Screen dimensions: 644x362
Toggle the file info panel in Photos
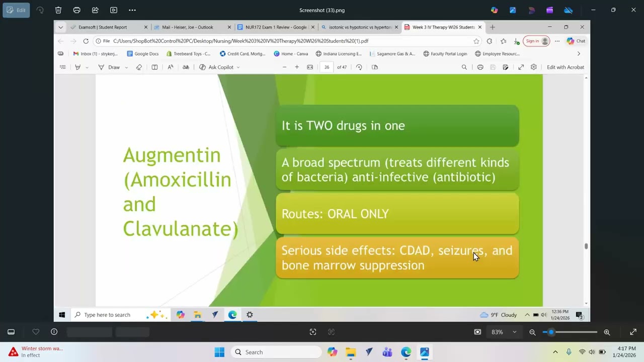pyautogui.click(x=54, y=332)
